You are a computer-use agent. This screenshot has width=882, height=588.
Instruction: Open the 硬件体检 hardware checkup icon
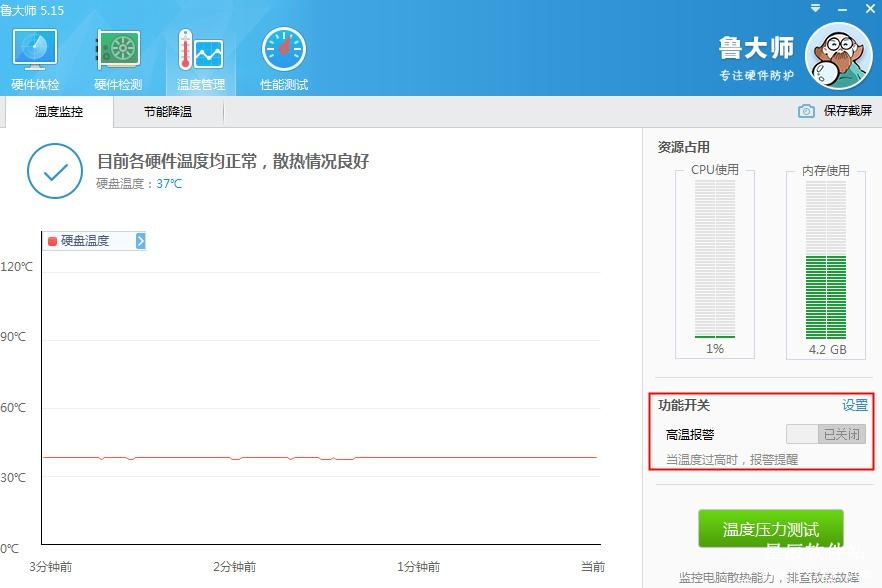click(x=35, y=59)
